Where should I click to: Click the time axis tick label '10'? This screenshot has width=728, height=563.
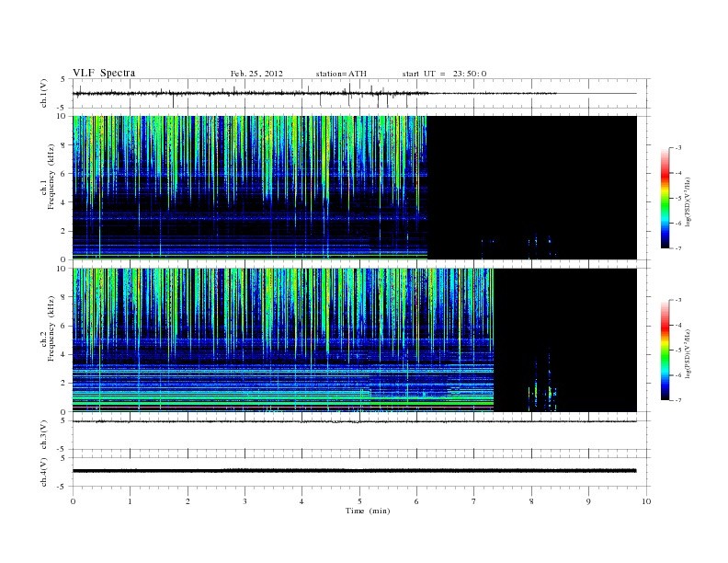[x=646, y=501]
